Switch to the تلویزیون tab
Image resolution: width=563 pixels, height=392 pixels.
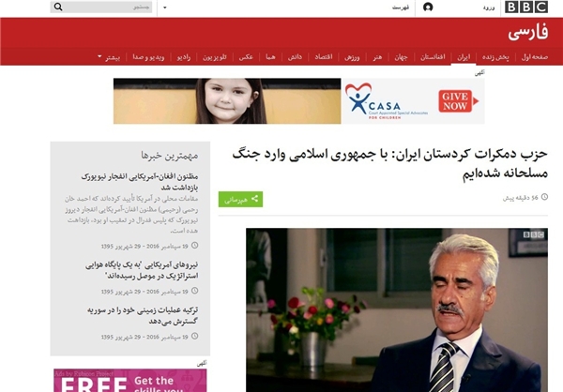(x=216, y=57)
